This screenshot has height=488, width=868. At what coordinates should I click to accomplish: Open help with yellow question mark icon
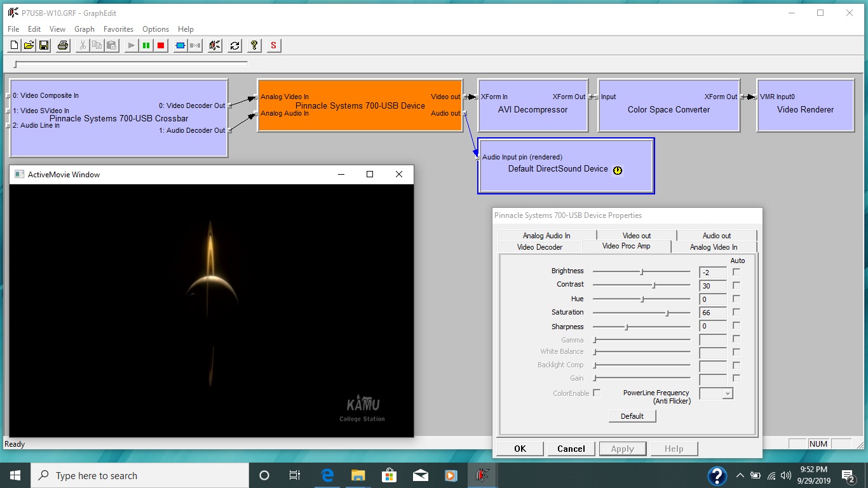tap(254, 45)
